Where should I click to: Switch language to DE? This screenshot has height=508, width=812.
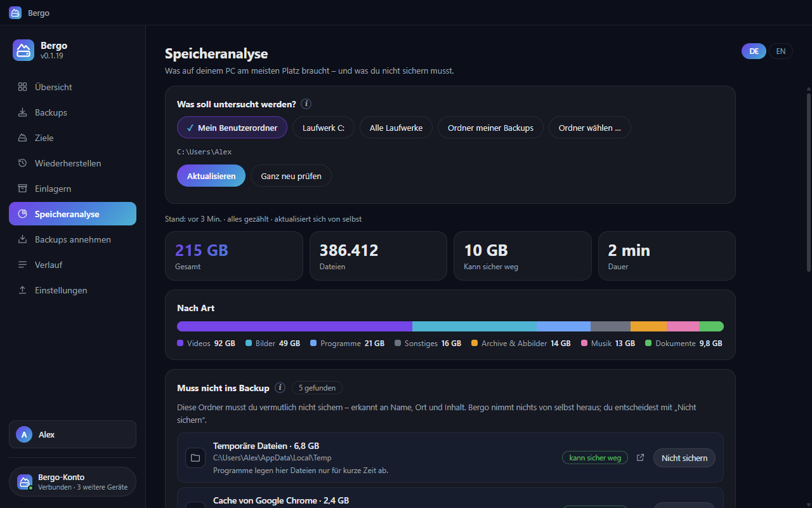754,51
